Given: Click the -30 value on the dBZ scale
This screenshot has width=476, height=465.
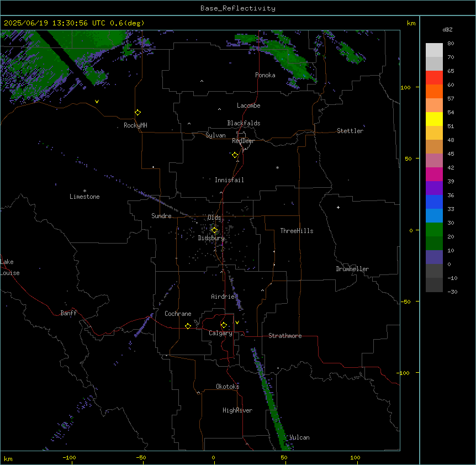Looking at the screenshot, I should point(452,292).
